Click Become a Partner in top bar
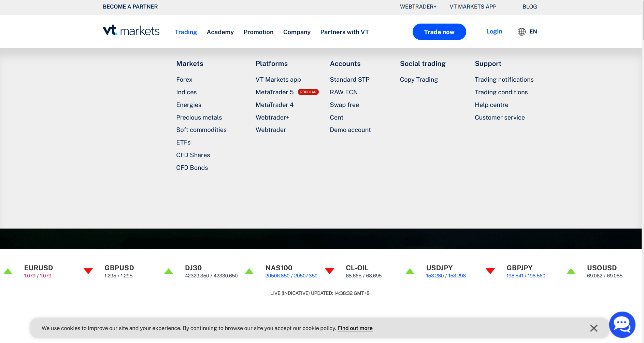This screenshot has height=343, width=644. click(x=130, y=7)
